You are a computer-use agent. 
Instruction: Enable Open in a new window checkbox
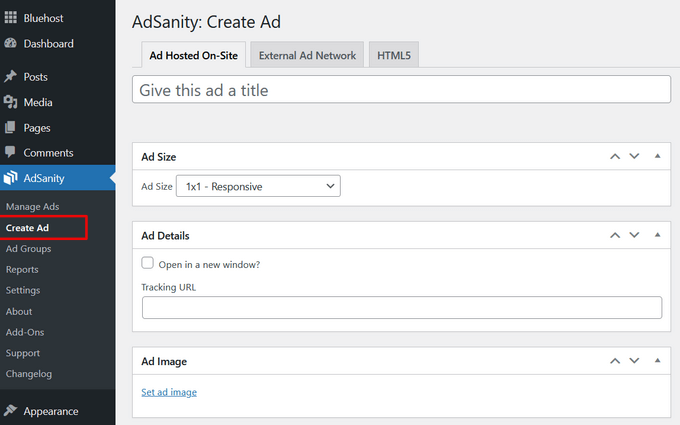point(148,264)
